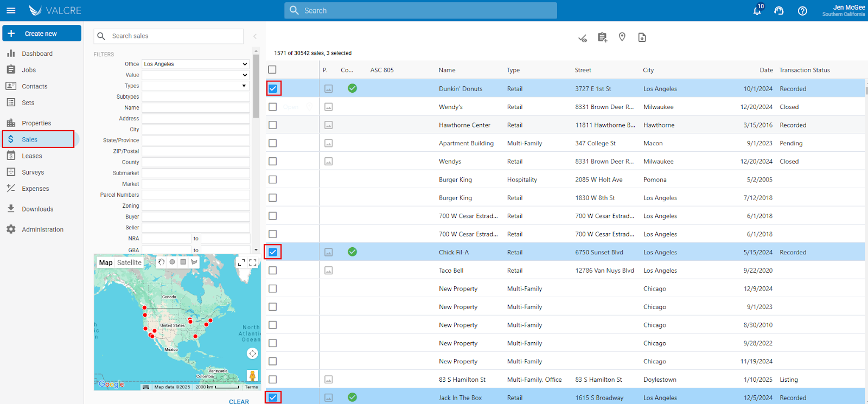Open Downloads in the sidebar

click(x=37, y=209)
